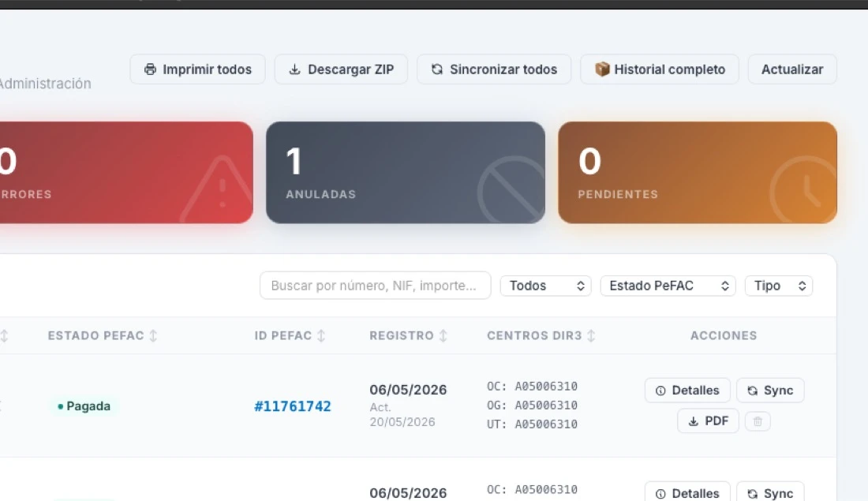Sort by the Centros DIR3 column arrows

pos(591,335)
